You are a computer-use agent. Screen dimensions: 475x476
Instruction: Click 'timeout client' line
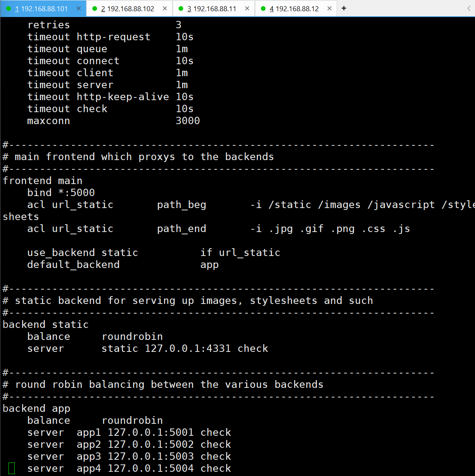(x=107, y=73)
